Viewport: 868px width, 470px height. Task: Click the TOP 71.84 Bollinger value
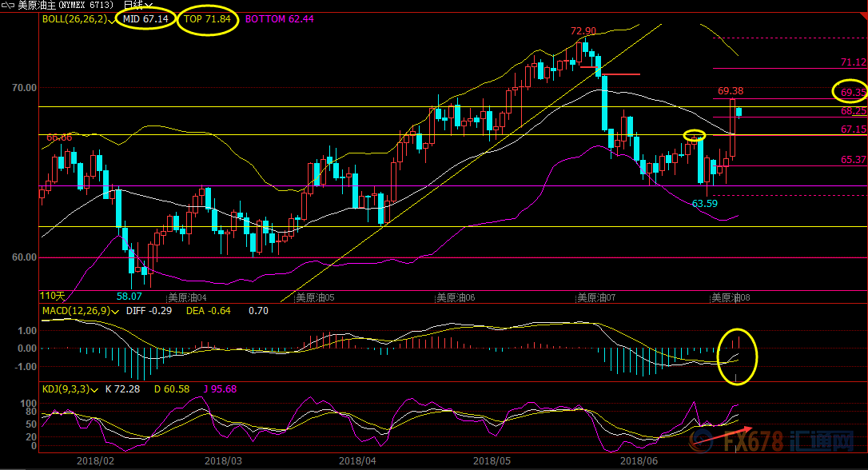(x=207, y=19)
